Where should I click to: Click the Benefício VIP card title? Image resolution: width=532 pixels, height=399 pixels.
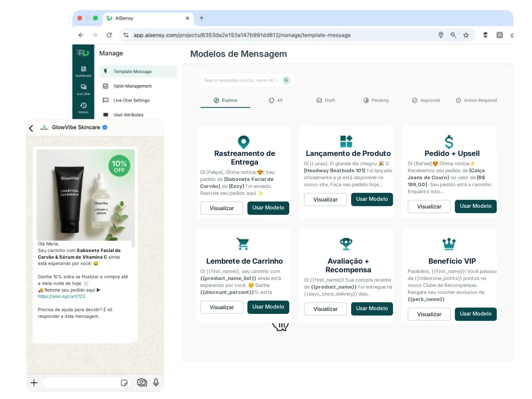click(452, 261)
